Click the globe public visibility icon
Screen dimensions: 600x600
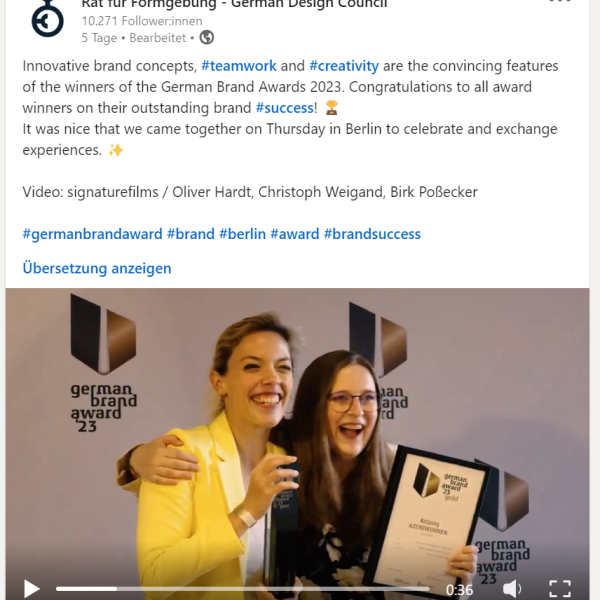[207, 38]
